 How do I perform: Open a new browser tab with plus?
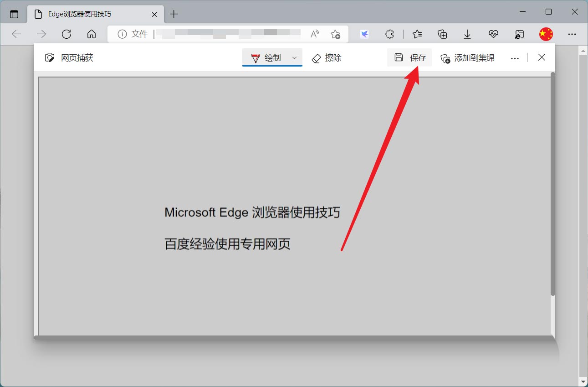(174, 14)
